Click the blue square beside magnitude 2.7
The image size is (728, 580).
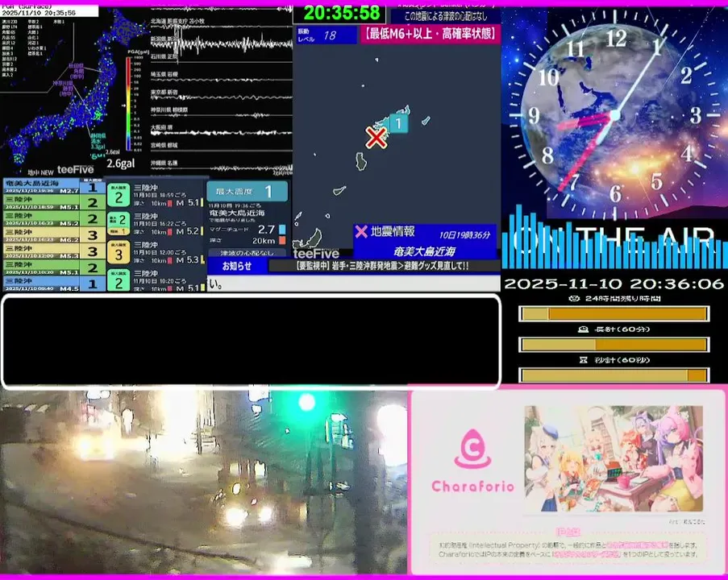282,230
